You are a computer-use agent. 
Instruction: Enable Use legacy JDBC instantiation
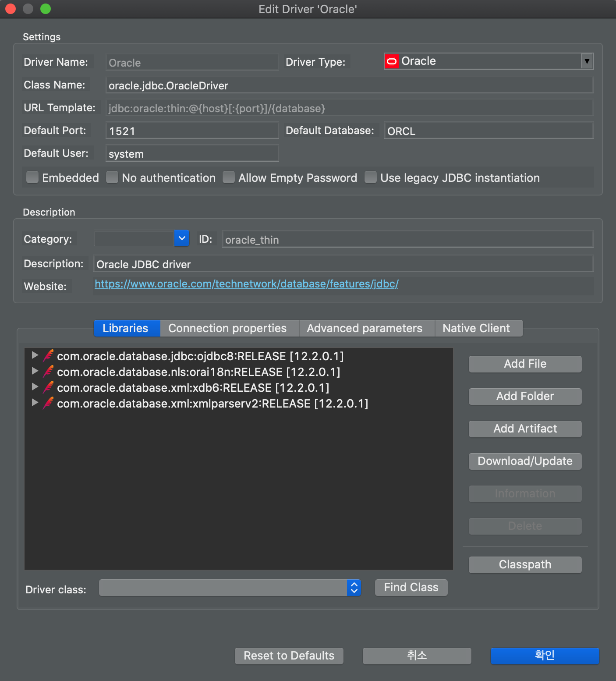(371, 177)
